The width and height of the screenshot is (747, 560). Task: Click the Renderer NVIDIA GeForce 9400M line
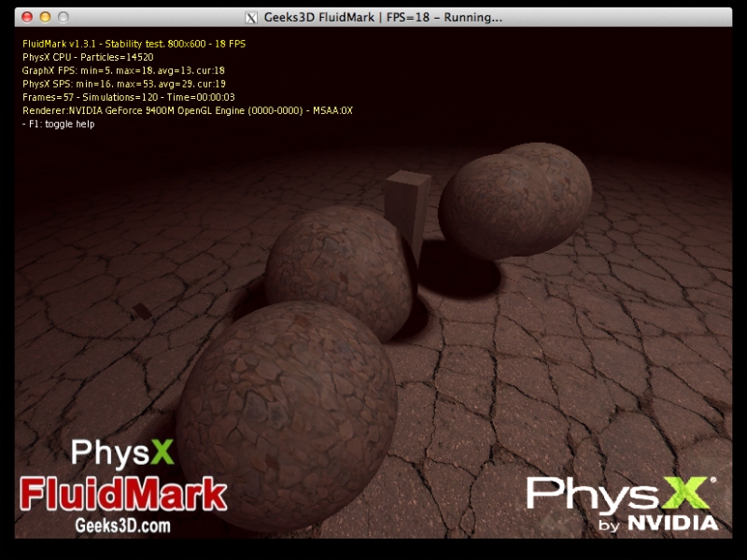[x=187, y=110]
